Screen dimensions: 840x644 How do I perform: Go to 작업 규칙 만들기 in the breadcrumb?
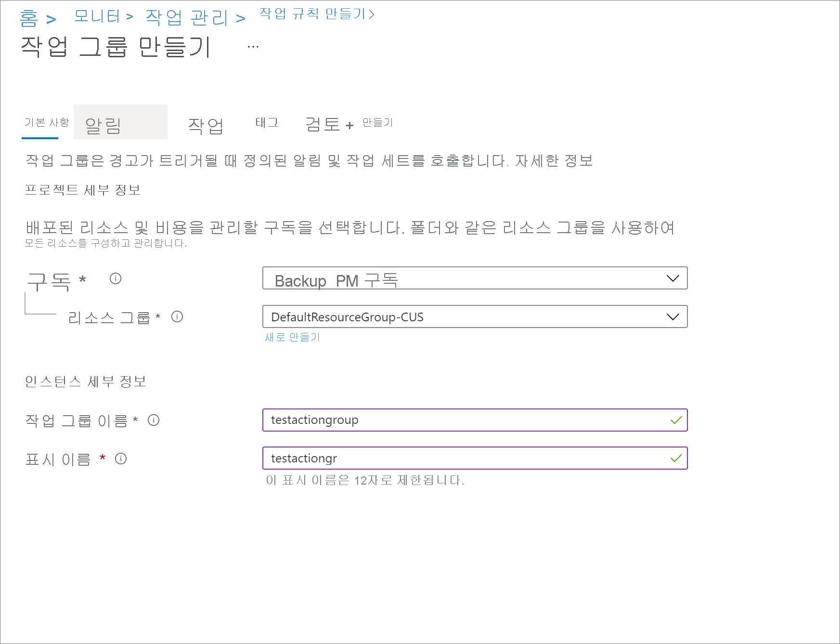(313, 13)
